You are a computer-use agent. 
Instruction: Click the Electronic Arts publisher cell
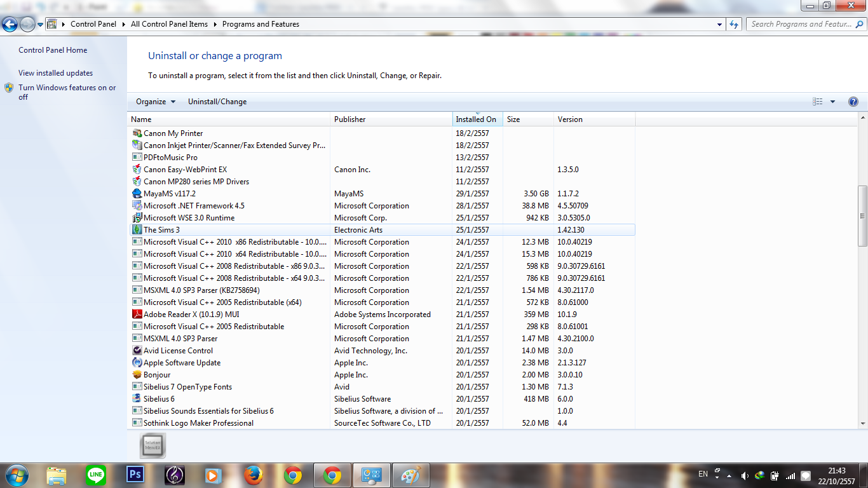358,230
